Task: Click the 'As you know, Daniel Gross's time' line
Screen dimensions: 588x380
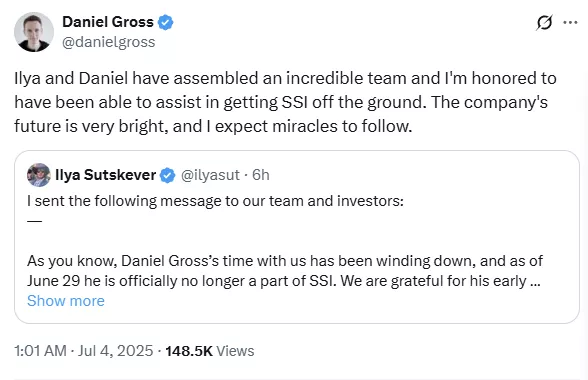Action: [x=285, y=261]
